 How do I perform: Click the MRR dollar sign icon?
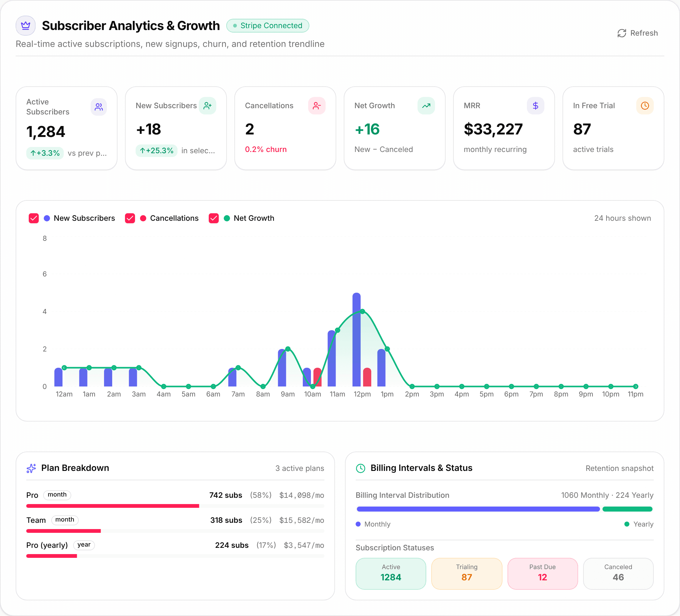[535, 106]
